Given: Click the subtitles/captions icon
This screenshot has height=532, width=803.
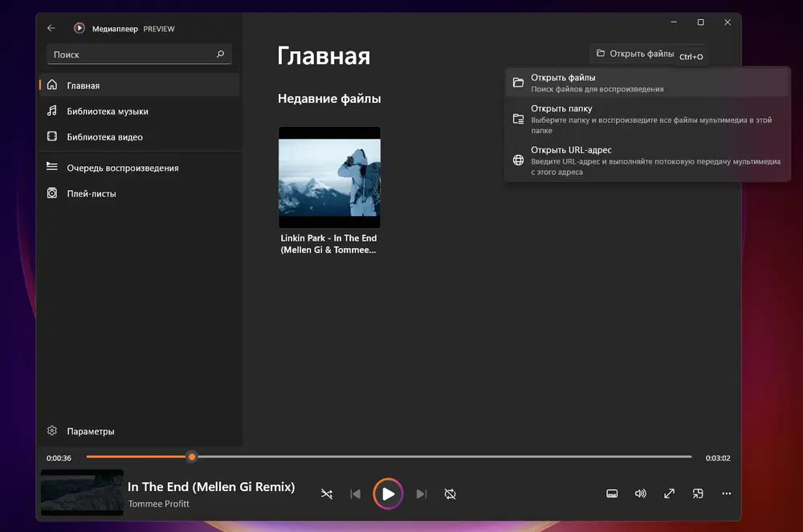Looking at the screenshot, I should (x=612, y=493).
